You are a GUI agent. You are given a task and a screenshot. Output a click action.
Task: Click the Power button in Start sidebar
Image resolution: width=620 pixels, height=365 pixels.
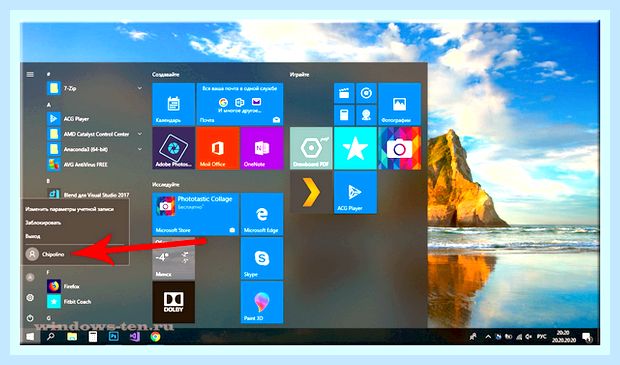(x=30, y=318)
